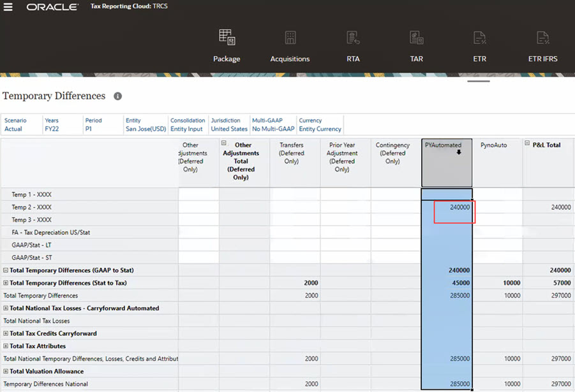This screenshot has width=575, height=392.
Task: Open the TAR card icon
Action: click(416, 38)
